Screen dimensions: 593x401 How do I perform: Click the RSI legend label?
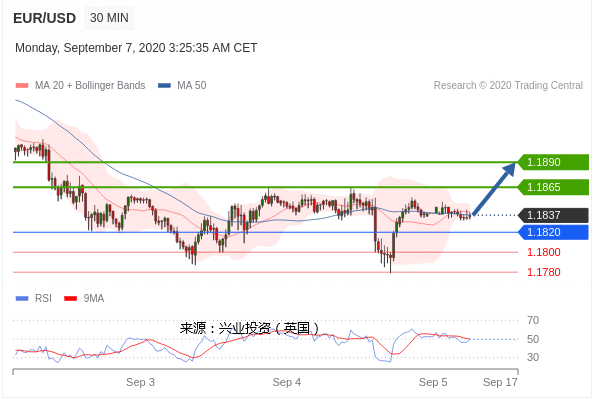pos(43,298)
